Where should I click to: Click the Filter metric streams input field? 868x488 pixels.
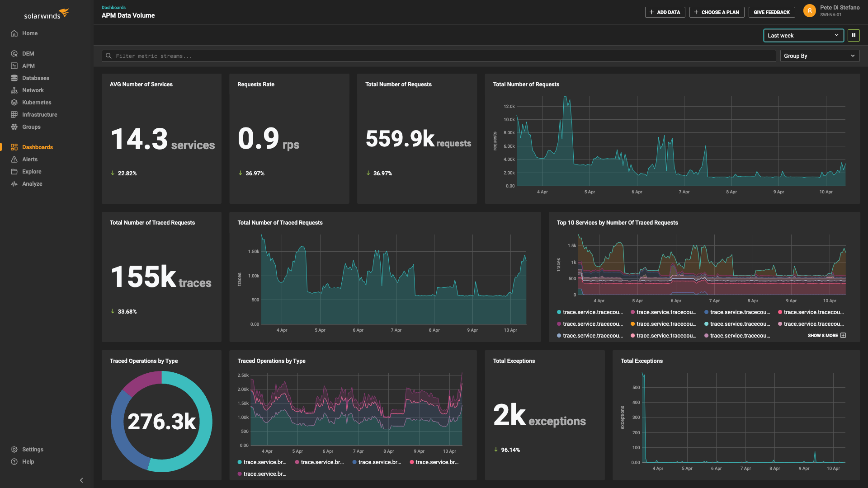438,56
